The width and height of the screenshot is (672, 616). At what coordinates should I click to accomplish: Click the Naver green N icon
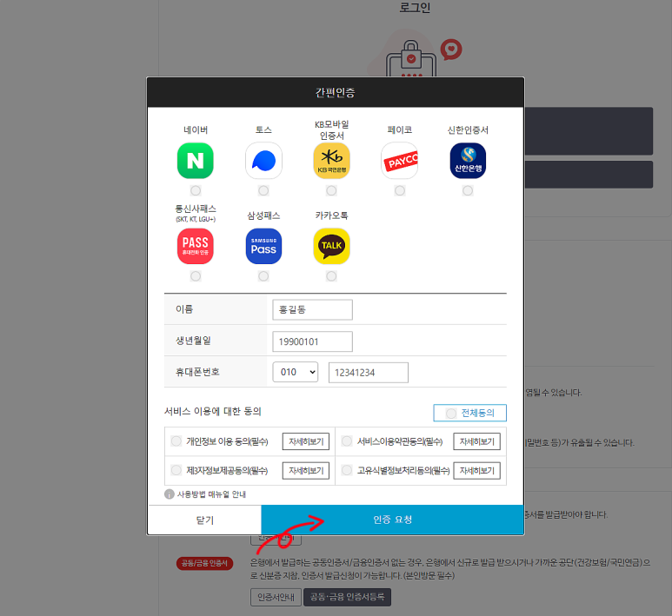coord(196,161)
